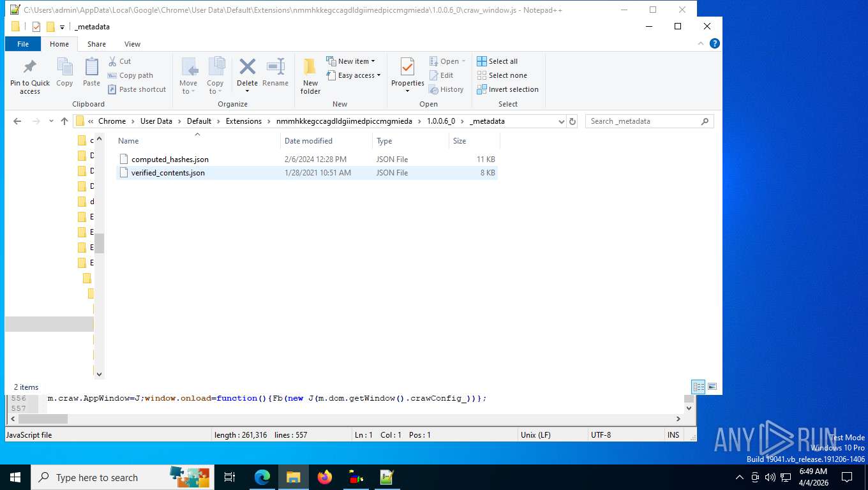Open recent locations dropdown arrow

(51, 121)
